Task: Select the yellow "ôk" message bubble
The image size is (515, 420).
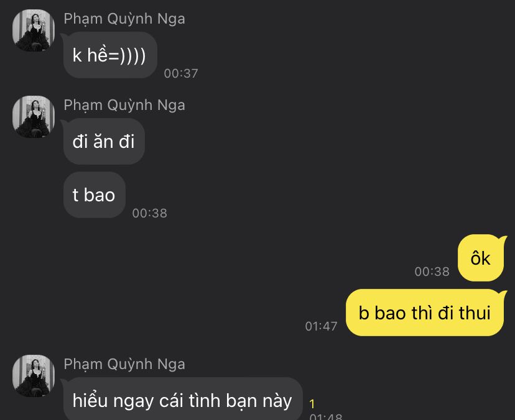Action: pos(481,258)
